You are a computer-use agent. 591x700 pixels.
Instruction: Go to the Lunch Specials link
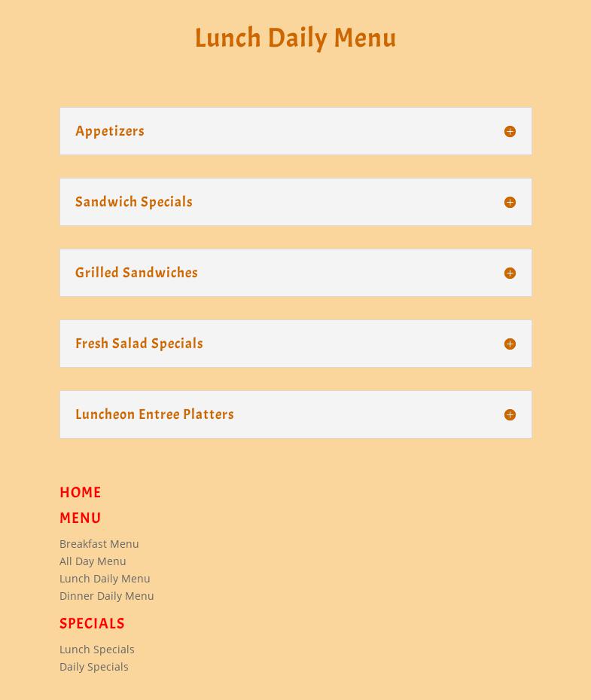click(97, 650)
